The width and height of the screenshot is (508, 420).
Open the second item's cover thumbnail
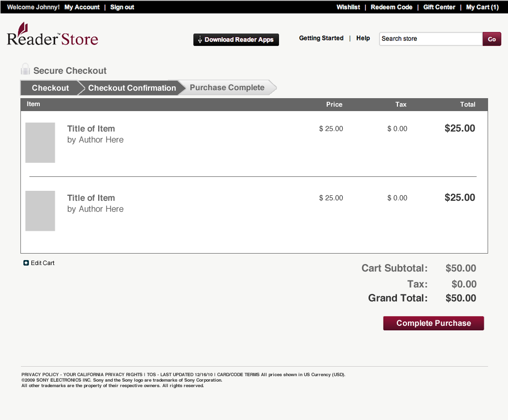coord(40,211)
